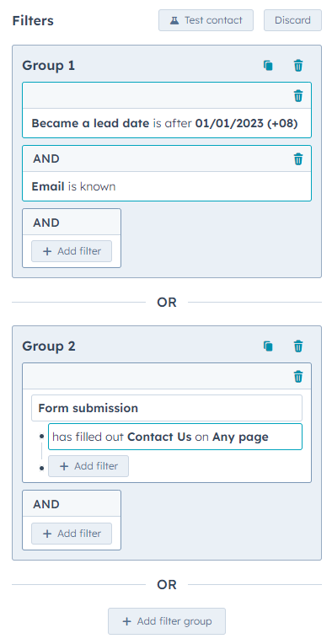The width and height of the screenshot is (332, 644).
Task: Add filter under Form submission
Action: pos(88,466)
